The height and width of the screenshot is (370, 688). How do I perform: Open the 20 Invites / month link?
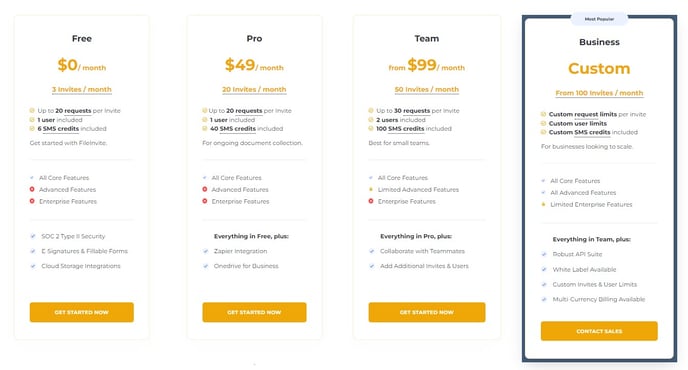click(254, 90)
